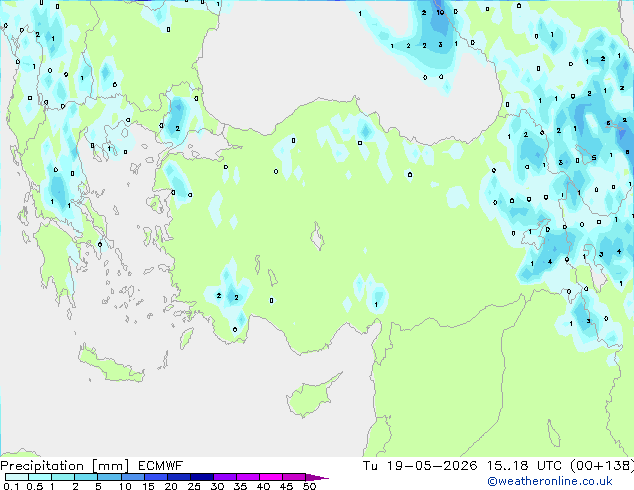Click the 30 to 35 mm purple swatch
Screen dimensions: 634x490
pos(225,477)
